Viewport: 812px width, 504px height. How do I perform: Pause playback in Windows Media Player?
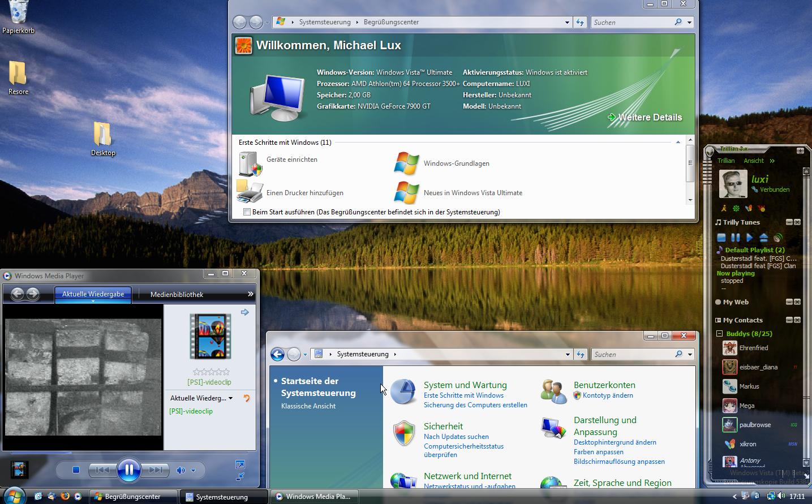pyautogui.click(x=128, y=469)
